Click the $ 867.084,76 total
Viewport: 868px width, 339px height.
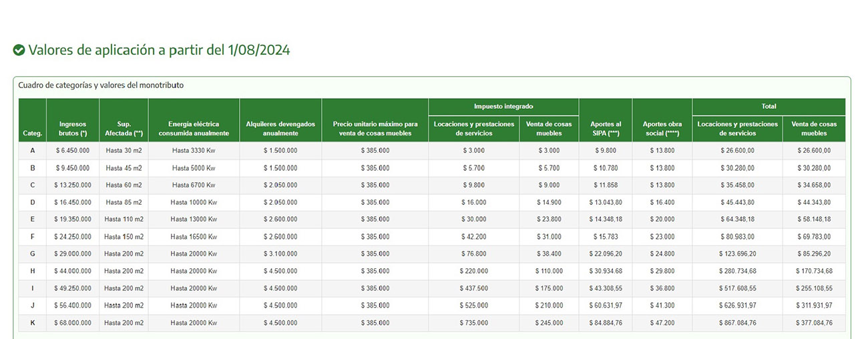click(x=738, y=323)
